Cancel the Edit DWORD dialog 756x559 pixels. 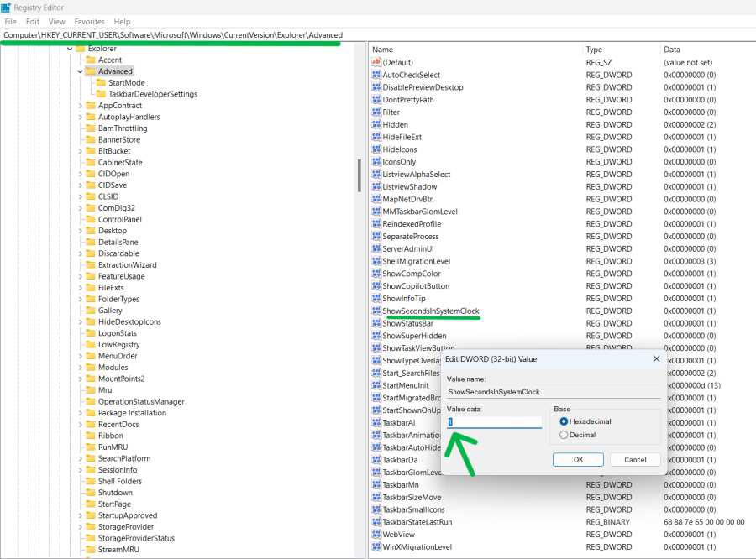[635, 460]
